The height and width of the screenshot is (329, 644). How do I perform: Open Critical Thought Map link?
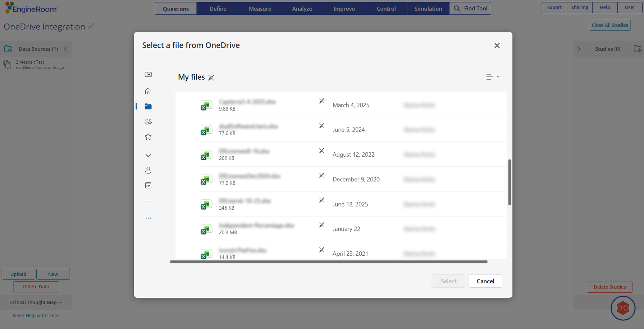click(x=36, y=302)
